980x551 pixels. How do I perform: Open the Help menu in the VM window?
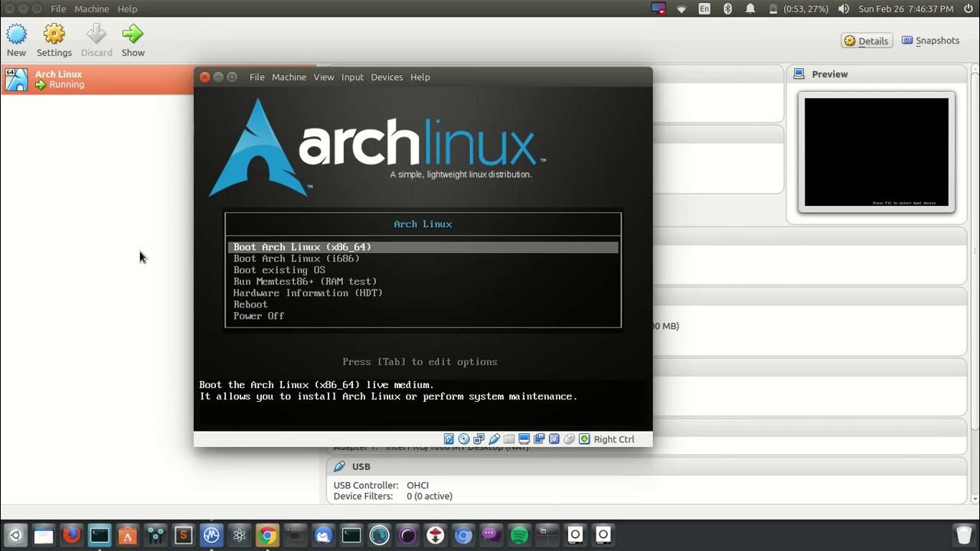(x=420, y=77)
